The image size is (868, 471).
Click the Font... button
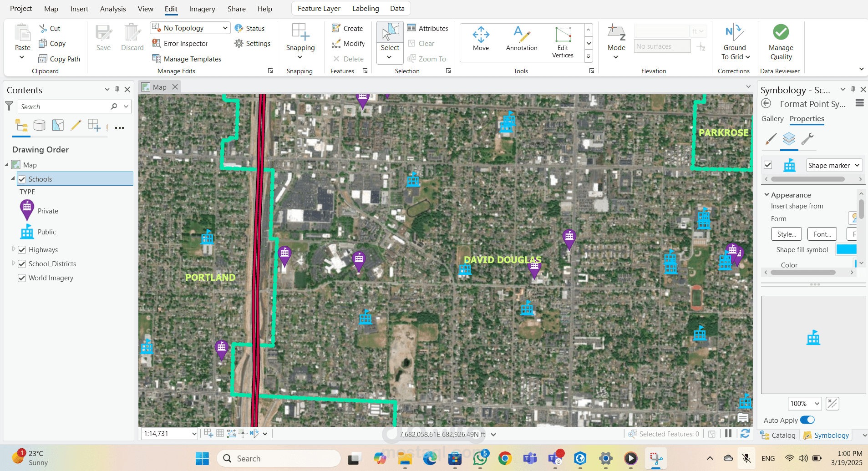click(822, 234)
